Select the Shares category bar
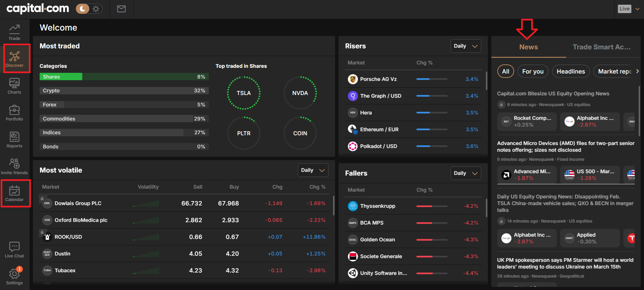This screenshot has width=644, height=290. click(x=124, y=77)
